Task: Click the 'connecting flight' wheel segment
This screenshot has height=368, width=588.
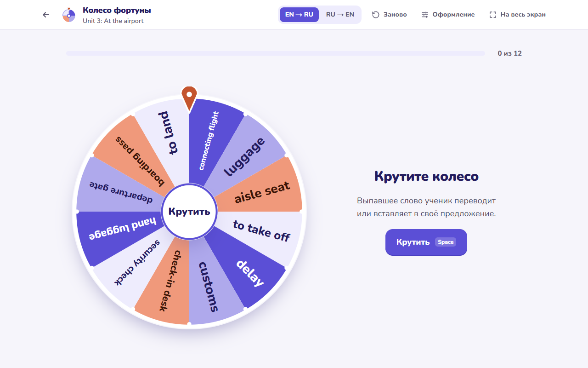Action: pos(209,140)
